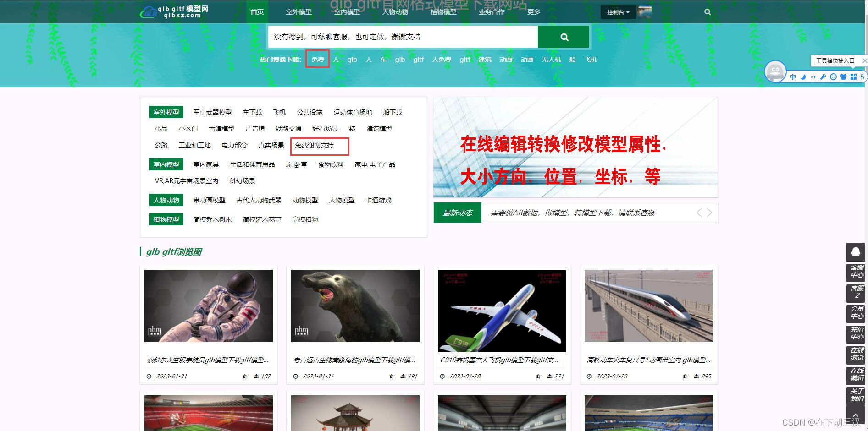Select the 人物动物 green category label
868x431 pixels.
click(x=166, y=200)
